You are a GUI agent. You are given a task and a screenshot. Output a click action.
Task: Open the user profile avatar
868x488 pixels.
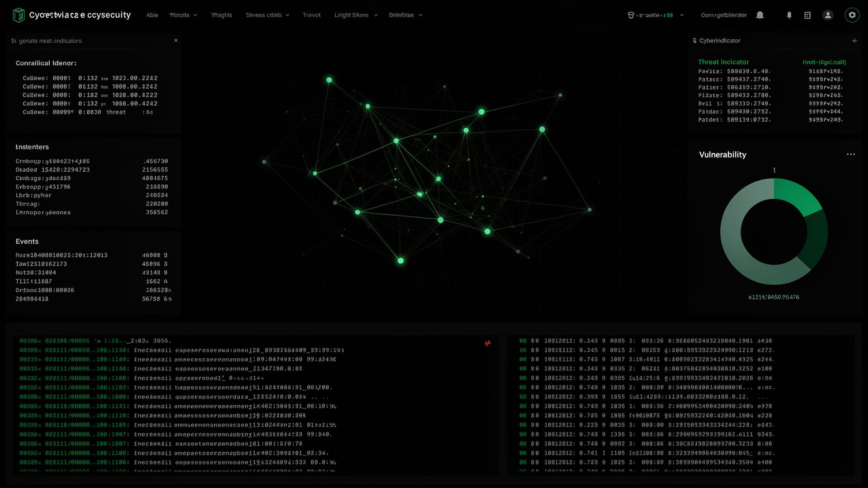pyautogui.click(x=828, y=15)
